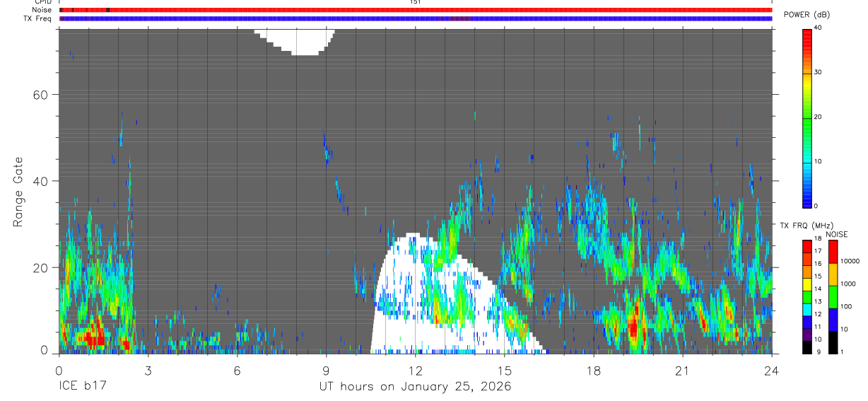The height and width of the screenshot is (401, 868).
Task: Select the cyan 12-13 MHz TX frequency swatch
Action: tap(807, 310)
